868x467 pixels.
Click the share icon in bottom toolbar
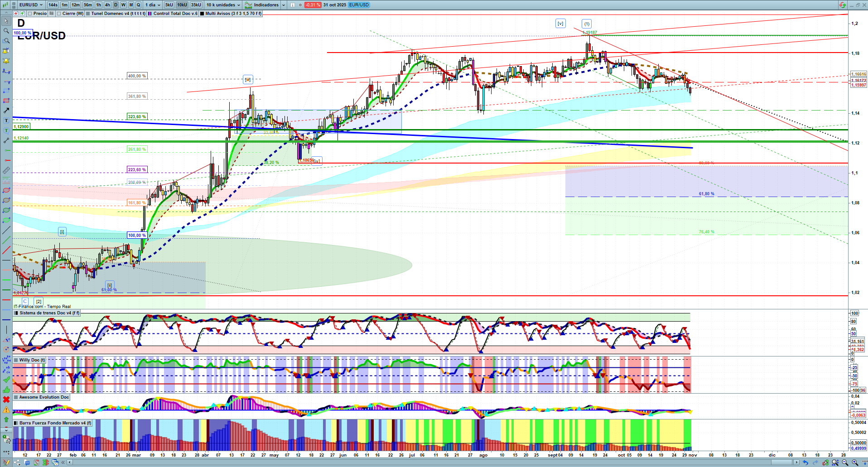(x=17, y=462)
